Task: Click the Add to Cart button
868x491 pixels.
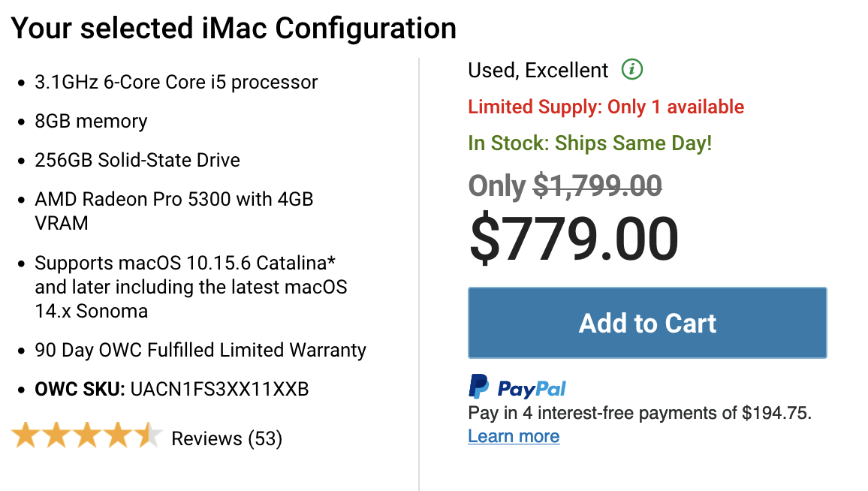Action: click(647, 323)
